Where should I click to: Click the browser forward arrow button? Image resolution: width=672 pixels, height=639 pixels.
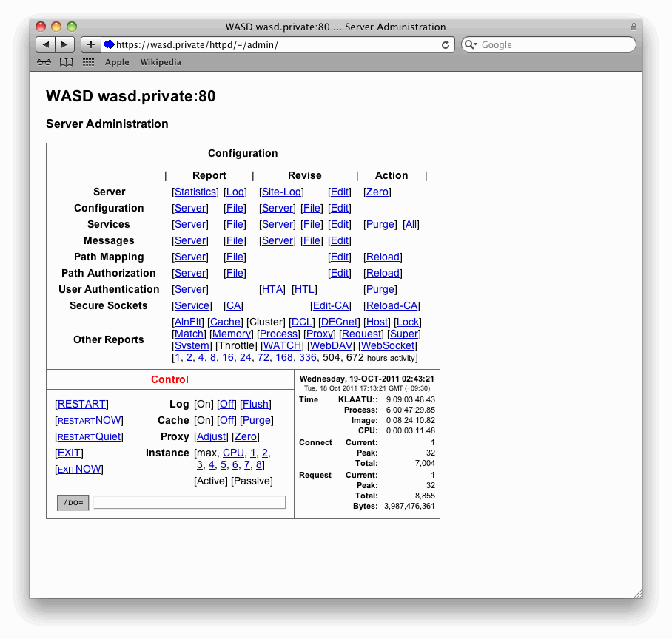65,44
